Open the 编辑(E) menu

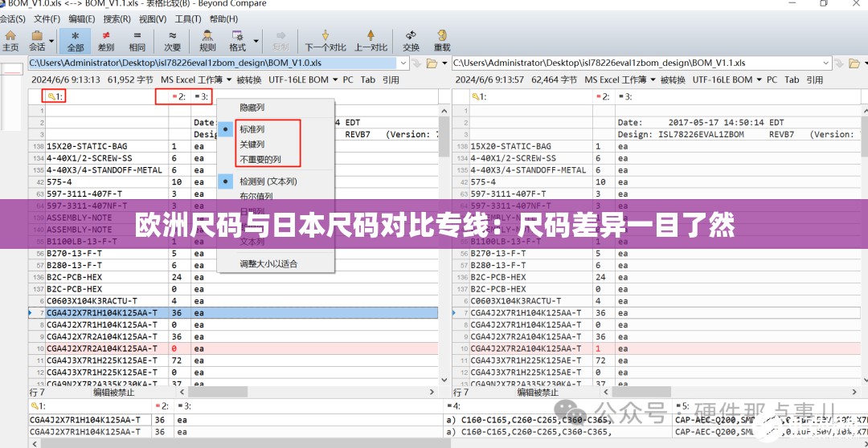(81, 18)
